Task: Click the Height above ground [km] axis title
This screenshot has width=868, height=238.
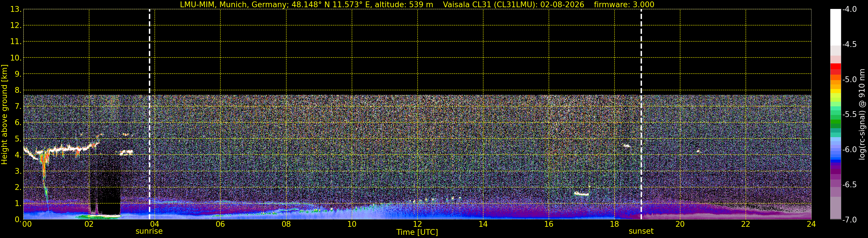Action: click(x=4, y=114)
